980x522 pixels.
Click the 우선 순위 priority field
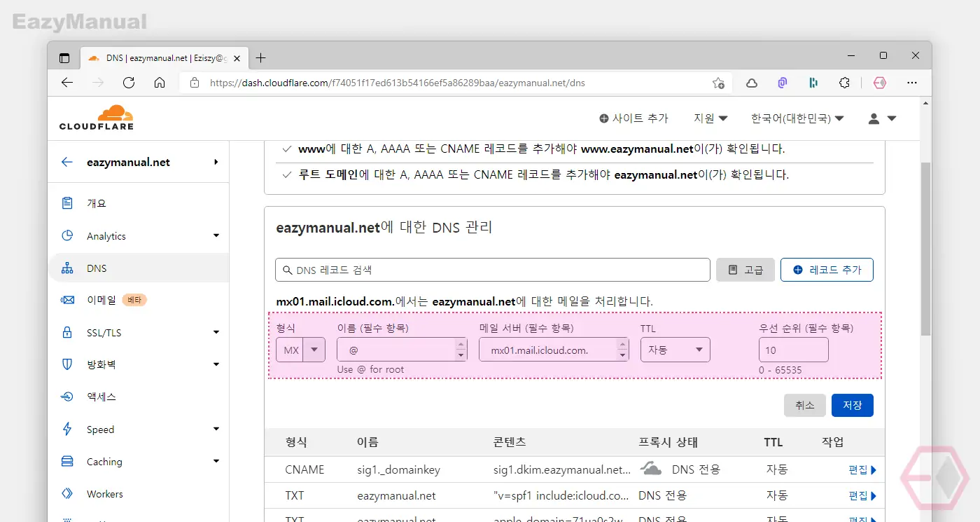[x=794, y=350]
